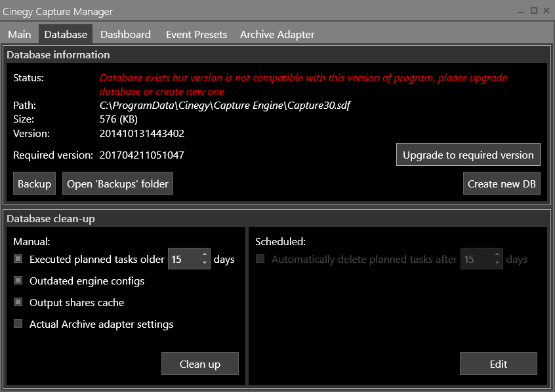Click Upgrade to required version button

(468, 155)
